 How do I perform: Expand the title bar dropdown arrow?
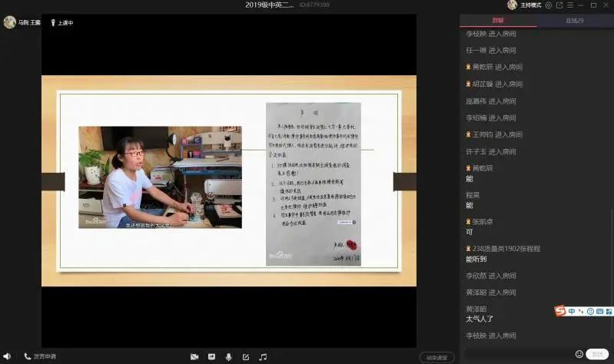tap(570, 5)
